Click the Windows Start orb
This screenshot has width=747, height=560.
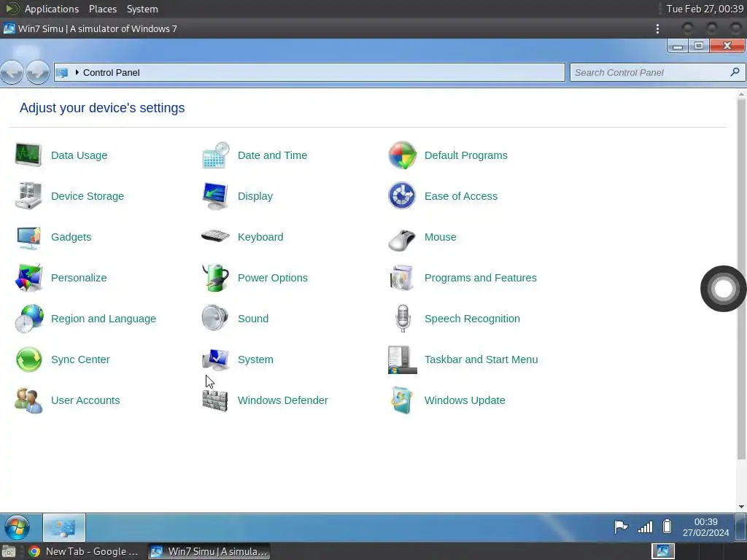click(18, 528)
